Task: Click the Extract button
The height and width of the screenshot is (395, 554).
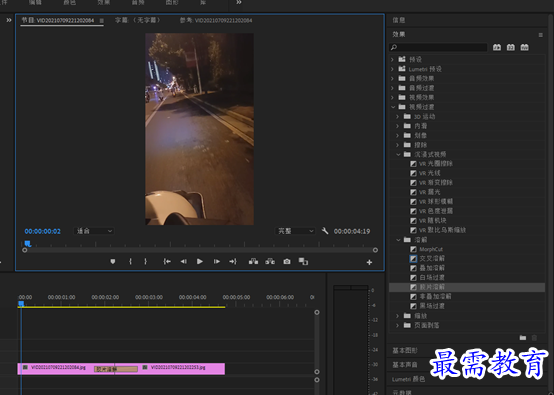Action: [270, 261]
